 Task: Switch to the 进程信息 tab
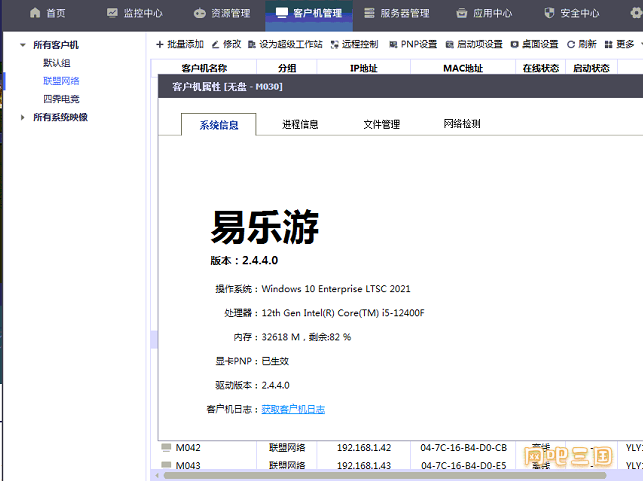(300, 124)
